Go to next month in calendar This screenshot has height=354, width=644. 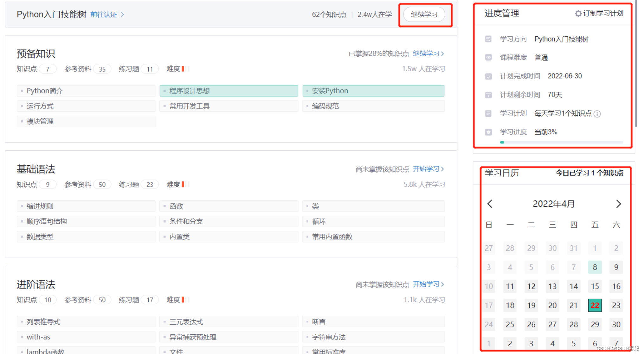(x=618, y=204)
